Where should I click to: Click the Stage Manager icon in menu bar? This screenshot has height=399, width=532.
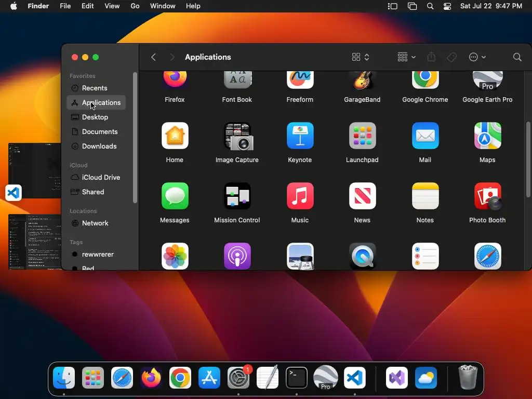[x=393, y=6]
